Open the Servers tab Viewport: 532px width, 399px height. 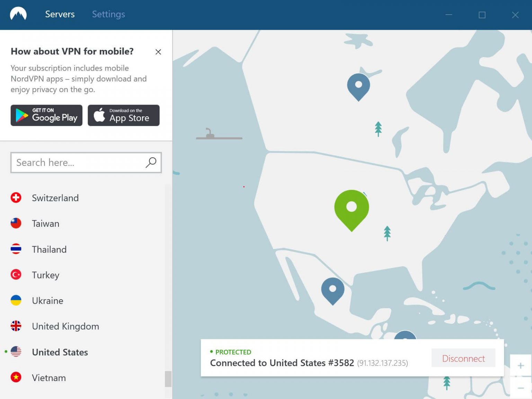click(60, 14)
